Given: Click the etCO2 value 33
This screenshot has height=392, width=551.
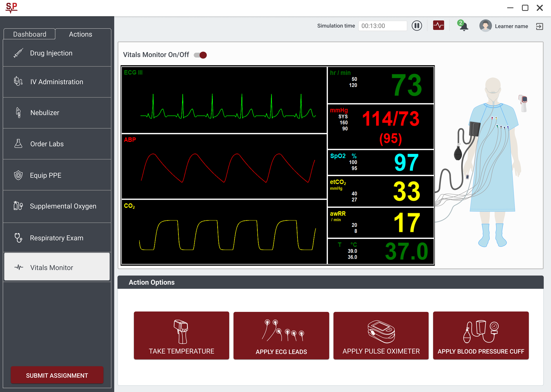Looking at the screenshot, I should tap(407, 191).
